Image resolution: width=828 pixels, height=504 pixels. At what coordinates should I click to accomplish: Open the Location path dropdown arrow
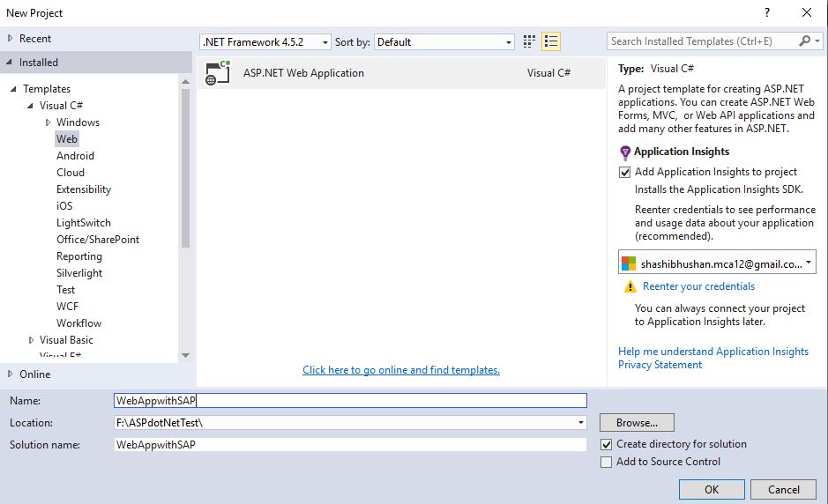tap(581, 422)
